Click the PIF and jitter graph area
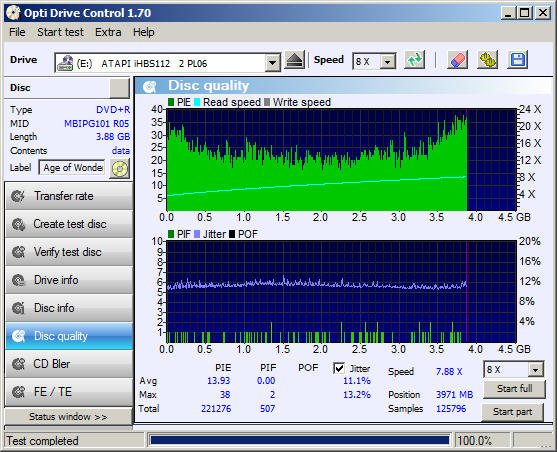 pyautogui.click(x=341, y=292)
